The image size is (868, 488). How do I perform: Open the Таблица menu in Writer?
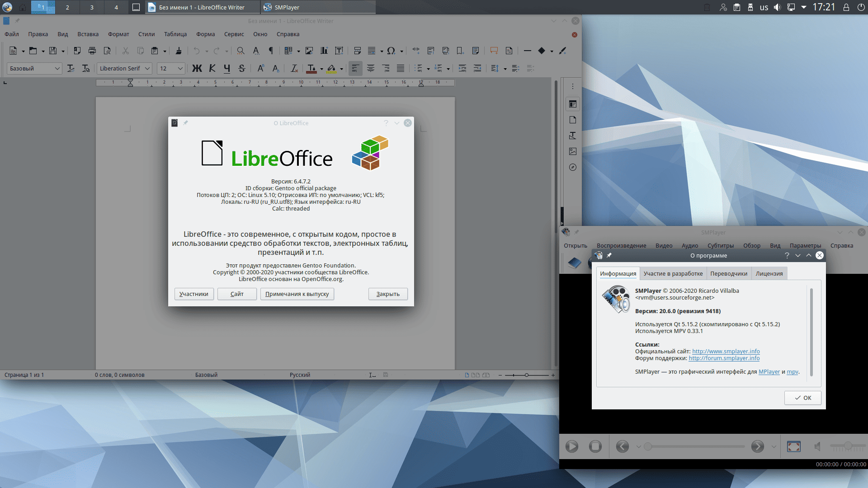(175, 34)
